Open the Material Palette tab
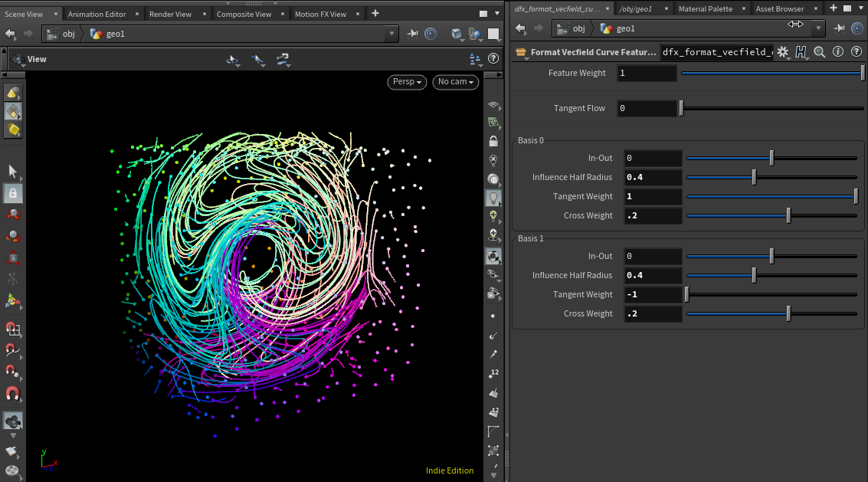 click(x=705, y=8)
